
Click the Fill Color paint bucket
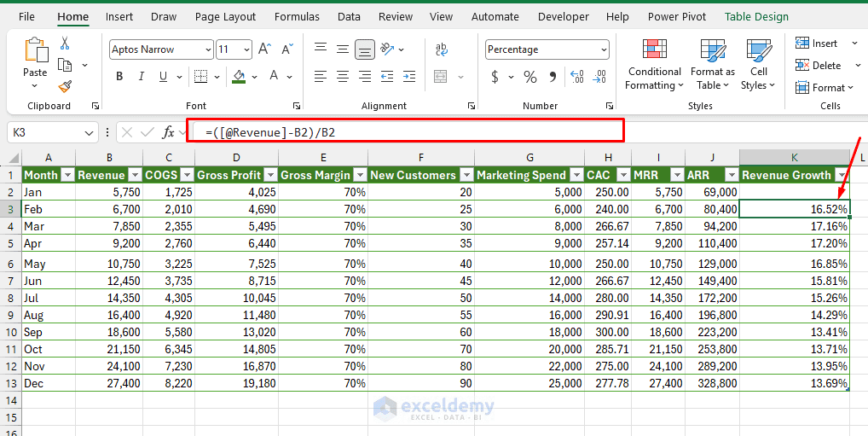tap(239, 76)
